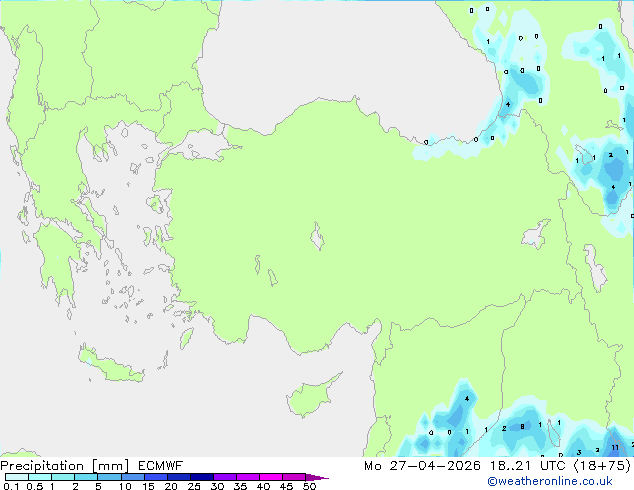Open the weatheronline.co.uk credit link

pyautogui.click(x=550, y=481)
